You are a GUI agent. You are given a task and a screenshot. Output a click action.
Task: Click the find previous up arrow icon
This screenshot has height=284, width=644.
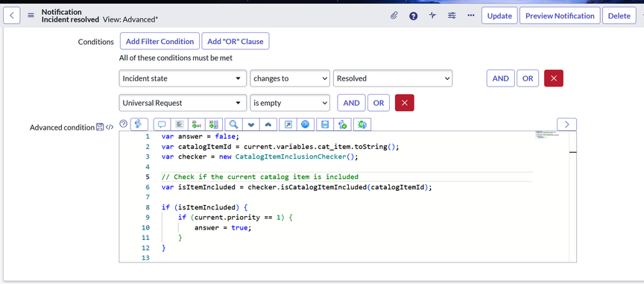click(x=268, y=124)
